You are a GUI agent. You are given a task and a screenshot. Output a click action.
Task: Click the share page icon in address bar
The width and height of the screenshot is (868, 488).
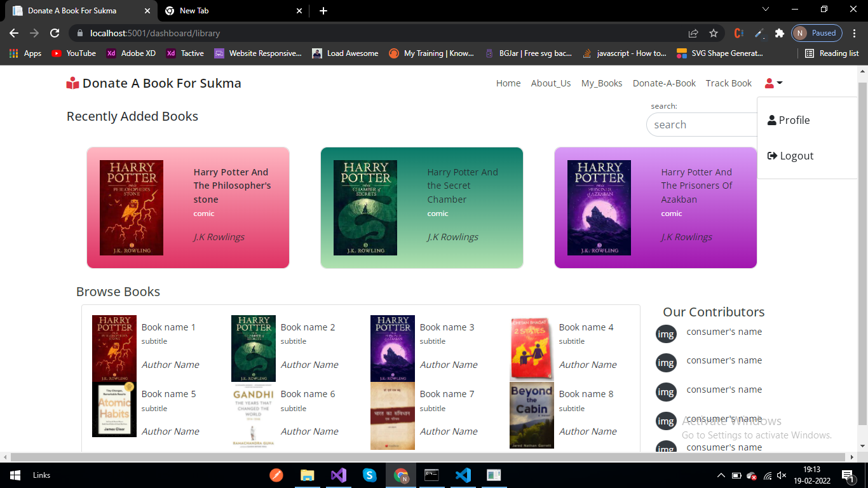coord(693,33)
